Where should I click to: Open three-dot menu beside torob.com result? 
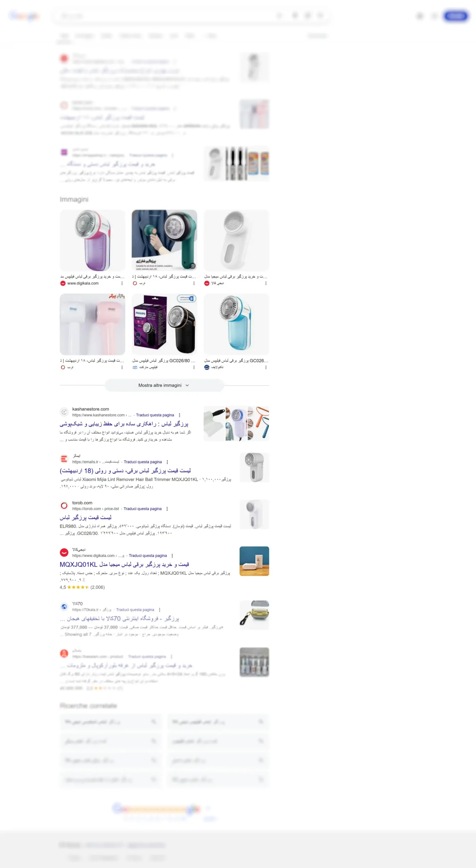pyautogui.click(x=167, y=509)
